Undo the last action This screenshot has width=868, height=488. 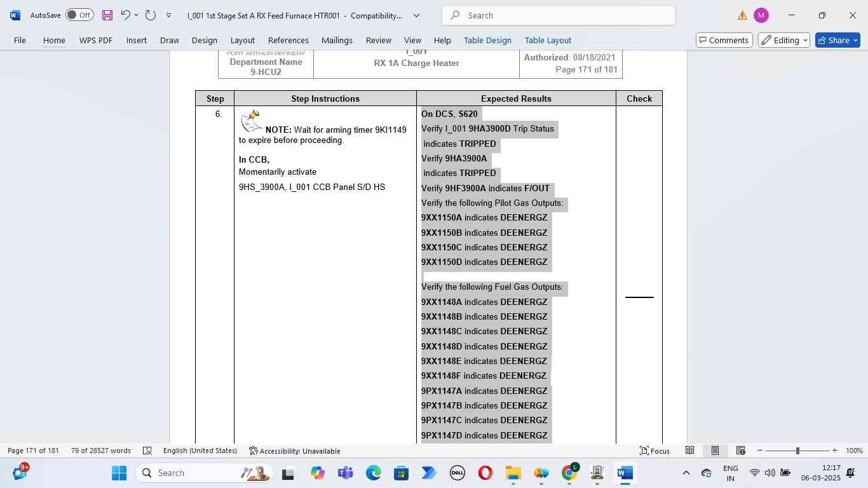[x=125, y=15]
